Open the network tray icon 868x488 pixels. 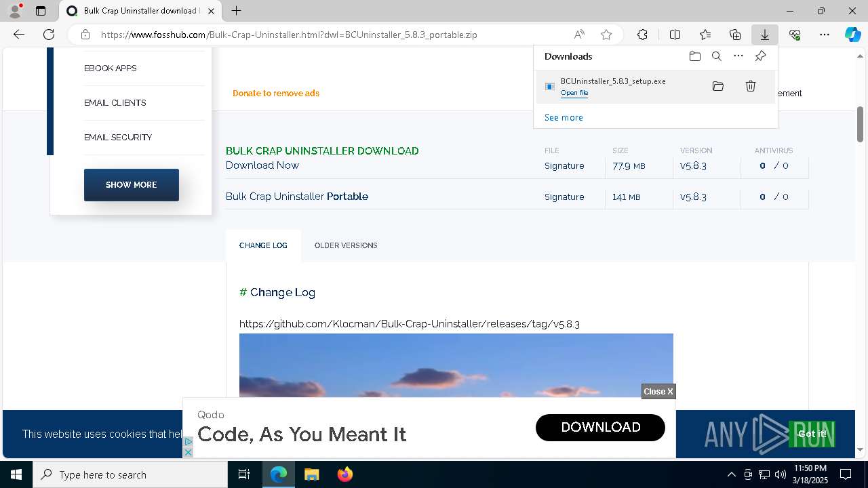(764, 474)
